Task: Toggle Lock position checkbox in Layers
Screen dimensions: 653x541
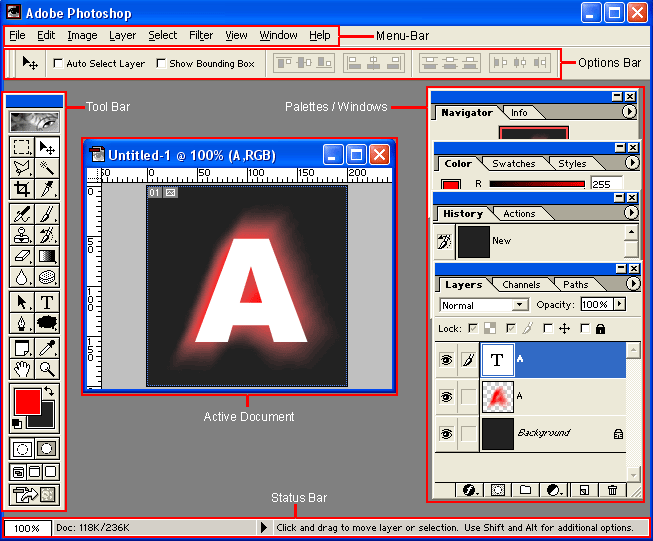Action: point(548,329)
